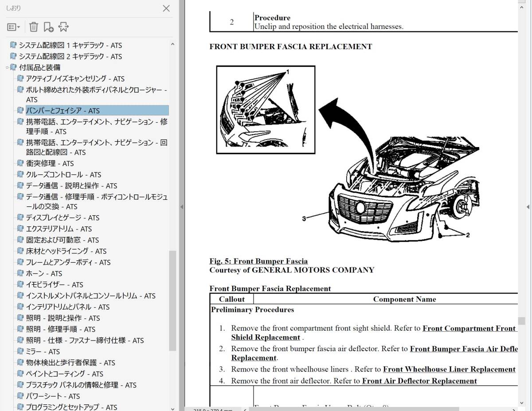532x411 pixels.
Task: Click the FRONT BUMPER FASCIA REPLACEMENT heading
Action: [291, 46]
